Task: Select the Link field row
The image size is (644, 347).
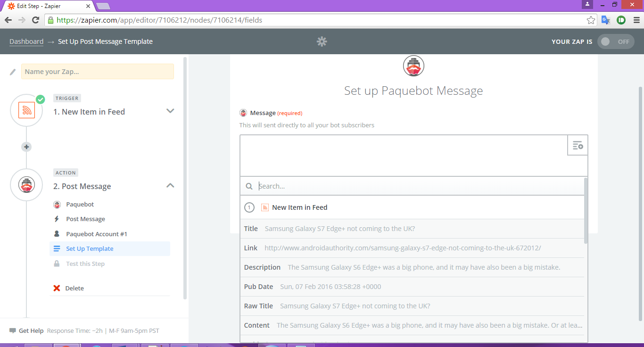Action: pyautogui.click(x=412, y=248)
